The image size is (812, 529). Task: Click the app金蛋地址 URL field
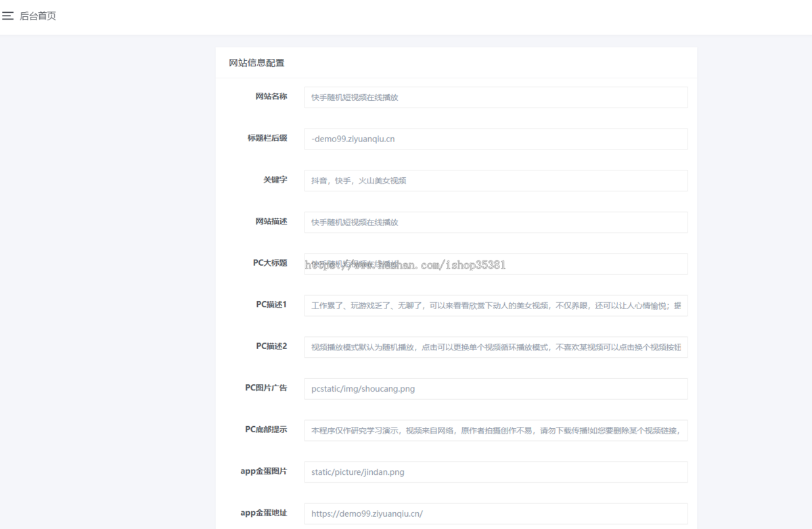[496, 513]
